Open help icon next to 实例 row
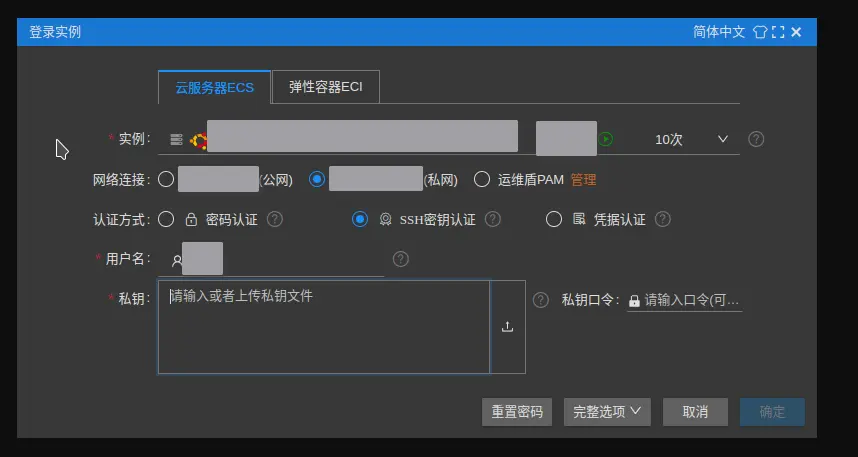The height and width of the screenshot is (457, 858). 756,139
